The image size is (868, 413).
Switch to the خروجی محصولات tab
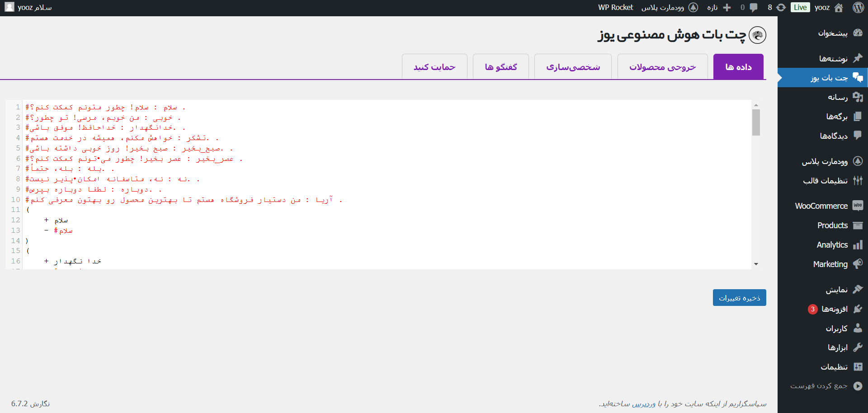click(662, 67)
